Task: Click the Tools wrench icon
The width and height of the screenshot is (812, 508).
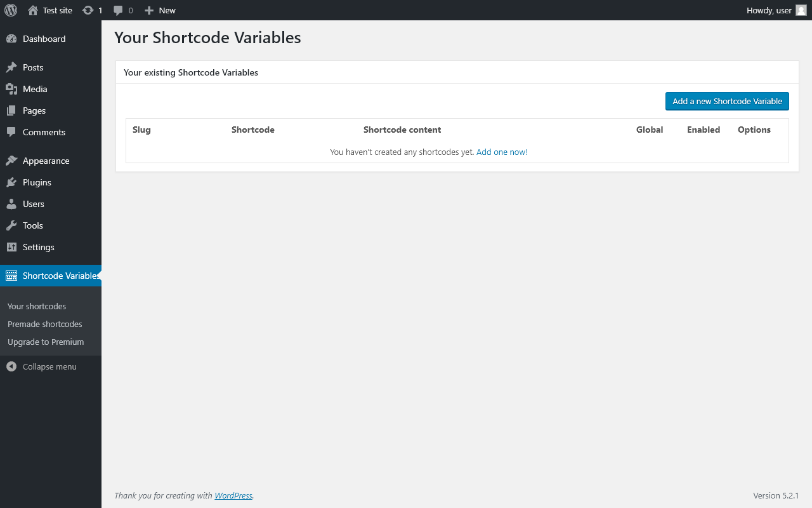Action: [11, 225]
